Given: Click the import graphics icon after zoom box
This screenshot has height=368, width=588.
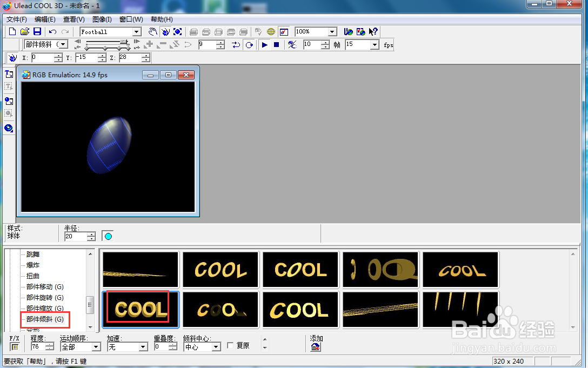Looking at the screenshot, I should 349,32.
